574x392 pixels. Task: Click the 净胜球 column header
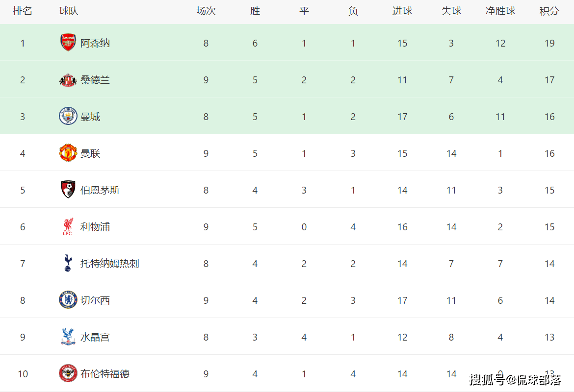(x=500, y=11)
